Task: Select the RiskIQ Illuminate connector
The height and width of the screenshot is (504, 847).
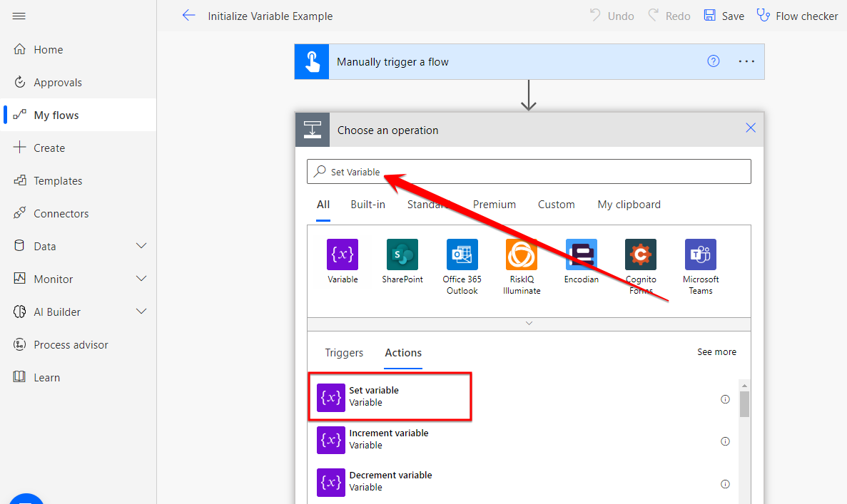Action: tap(521, 254)
